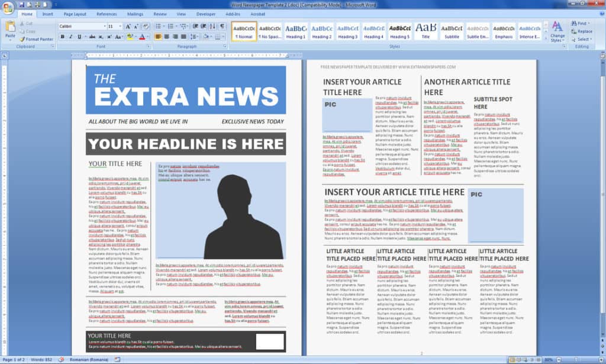Screen dimensions: 606x364
Task: Click the Words: 852 count in status bar
Action: (x=41, y=360)
